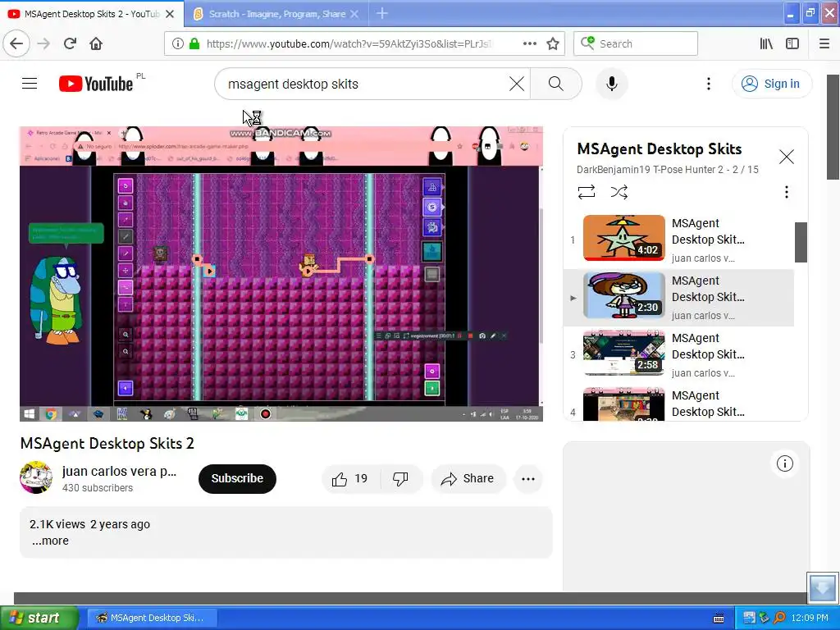Screen dimensions: 840x630
Task: Close the MSAgent Desktop Skits playlist panel
Action: coord(786,157)
